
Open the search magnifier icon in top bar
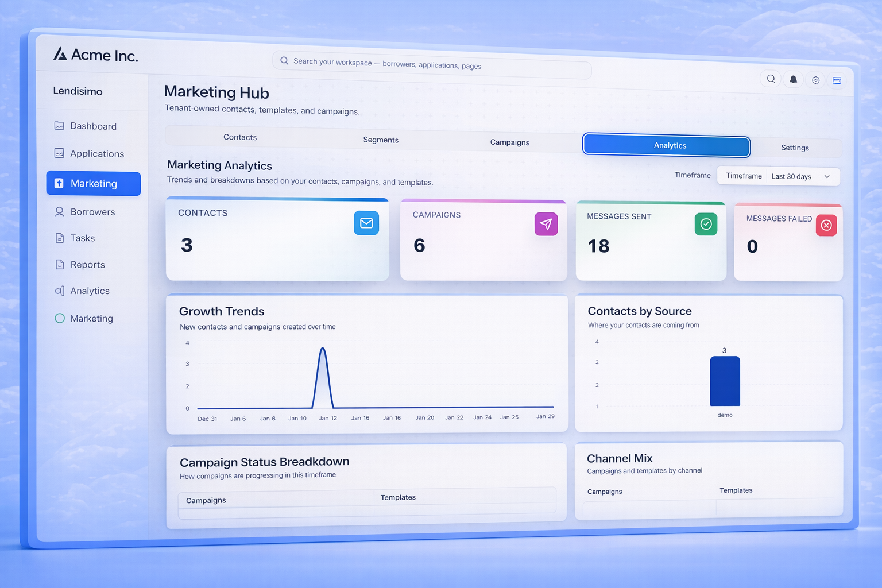point(771,79)
